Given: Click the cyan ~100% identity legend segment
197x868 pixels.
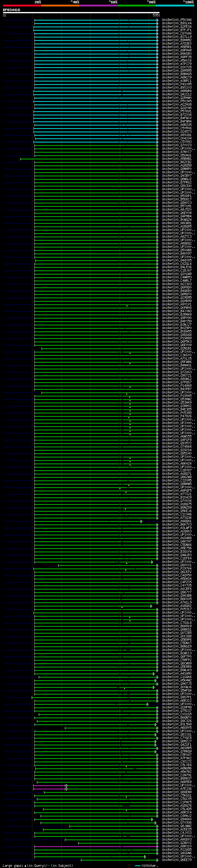Looking at the screenshot, I should click(175, 6).
